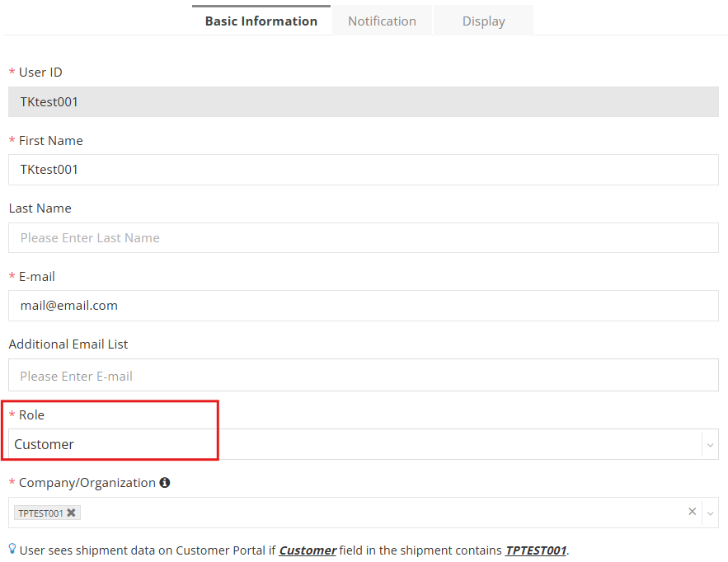Click the underlined Customer link in the hint
The width and height of the screenshot is (728, 562).
tap(308, 550)
